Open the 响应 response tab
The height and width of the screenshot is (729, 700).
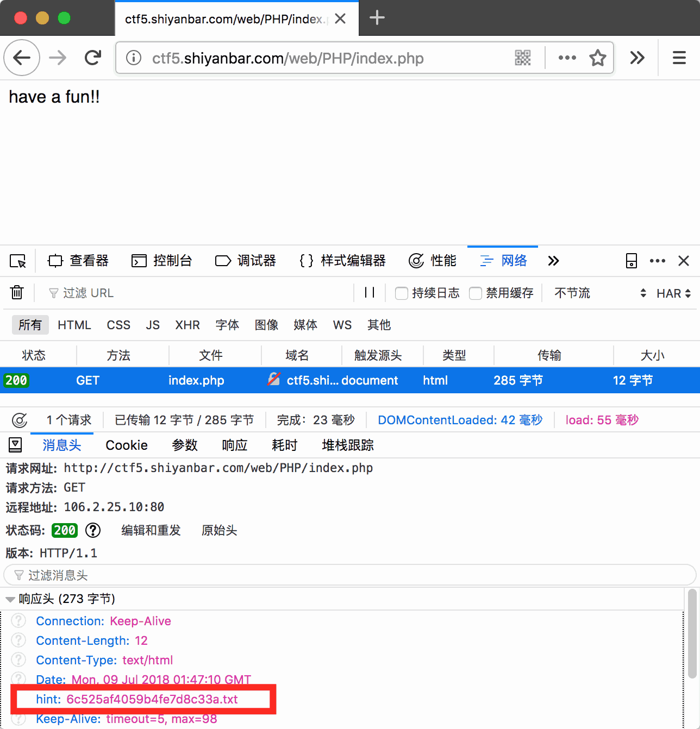pyautogui.click(x=235, y=445)
